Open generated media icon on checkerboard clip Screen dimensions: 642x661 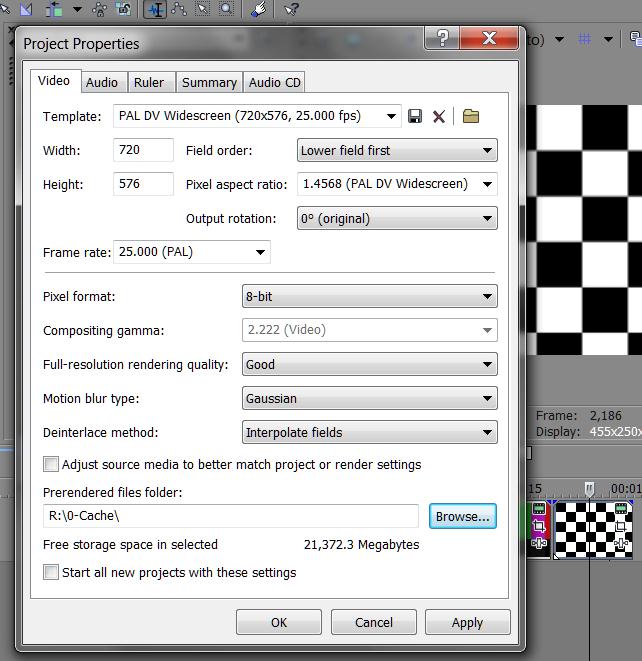pyautogui.click(x=621, y=508)
